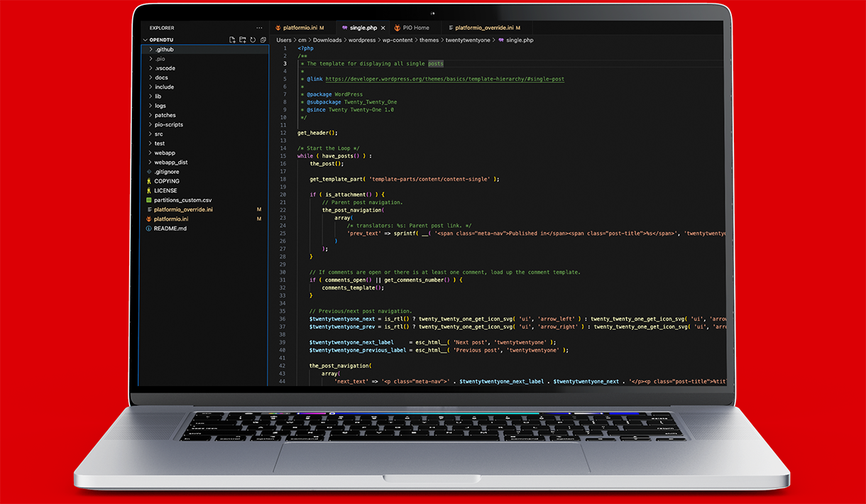Switch to the platformio_override.ini tab

point(484,28)
